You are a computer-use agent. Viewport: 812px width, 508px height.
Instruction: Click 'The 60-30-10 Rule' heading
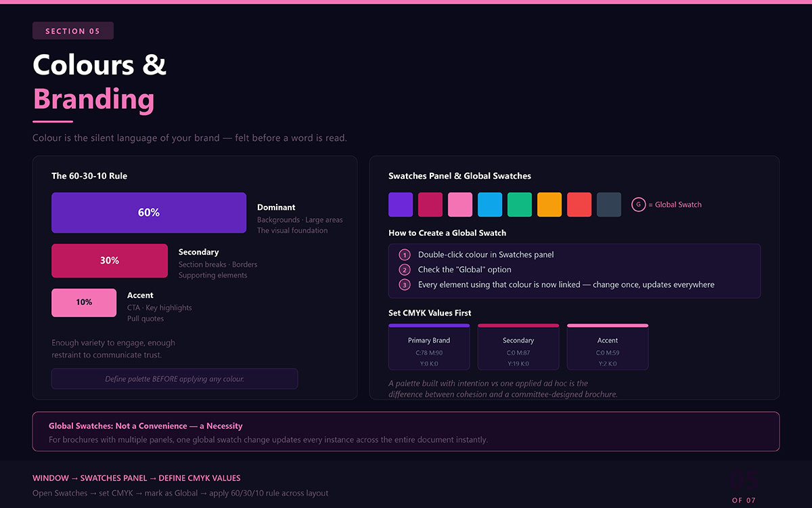click(89, 176)
